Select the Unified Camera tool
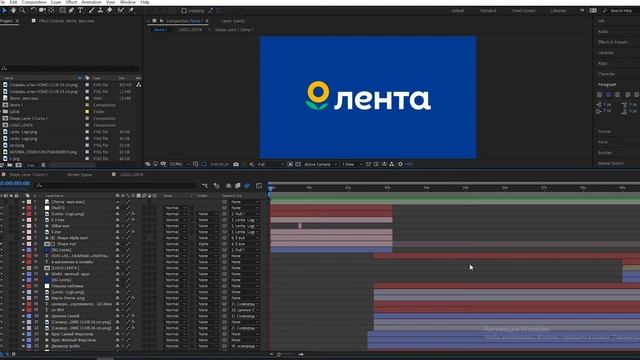 tap(42, 11)
